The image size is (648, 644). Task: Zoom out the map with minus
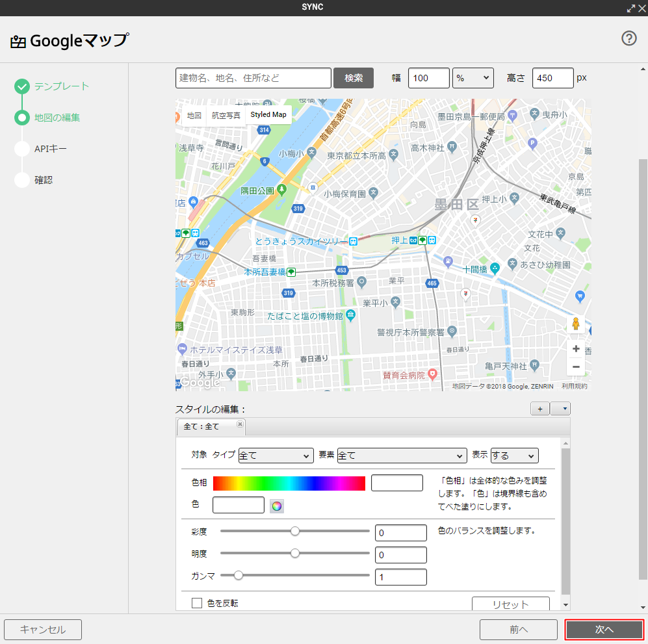[x=576, y=367]
